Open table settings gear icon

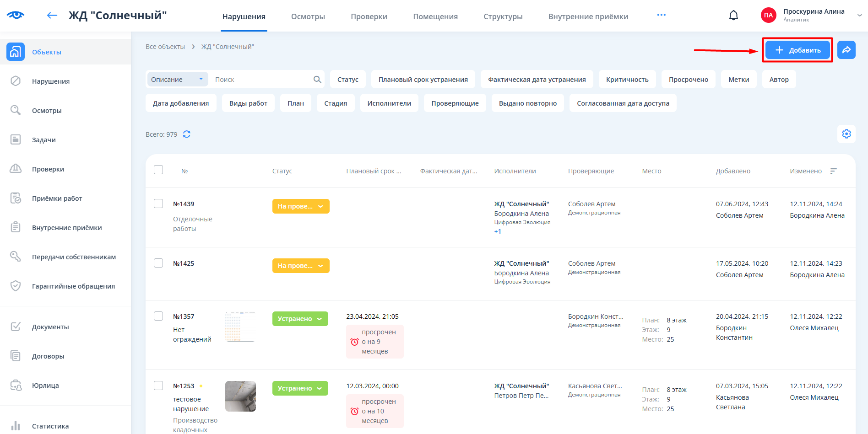[846, 134]
